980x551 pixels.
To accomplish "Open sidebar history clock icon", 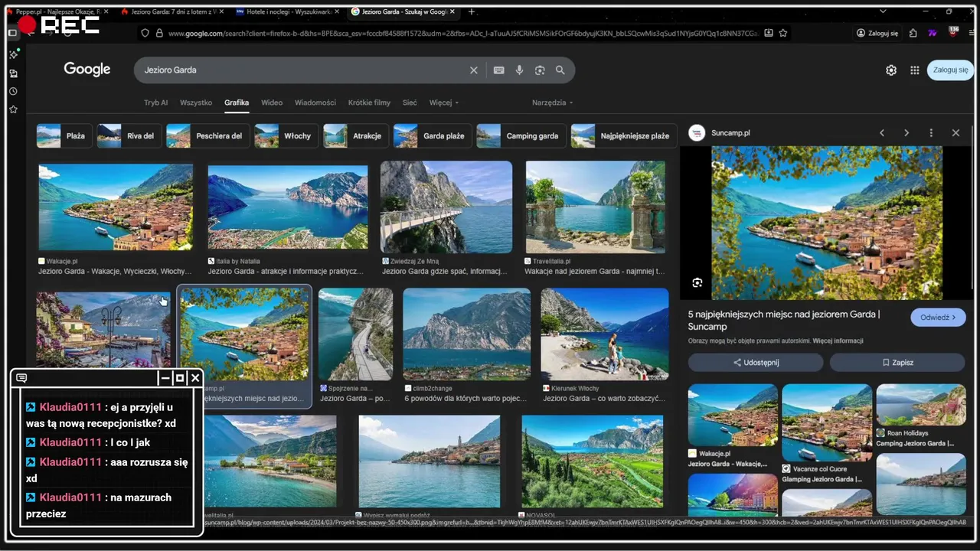I will [x=13, y=91].
